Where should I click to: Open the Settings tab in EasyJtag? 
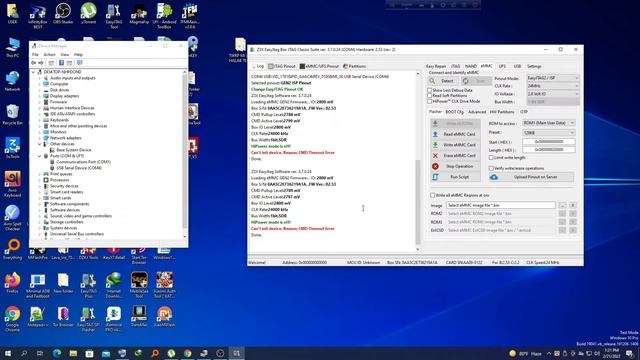point(534,66)
